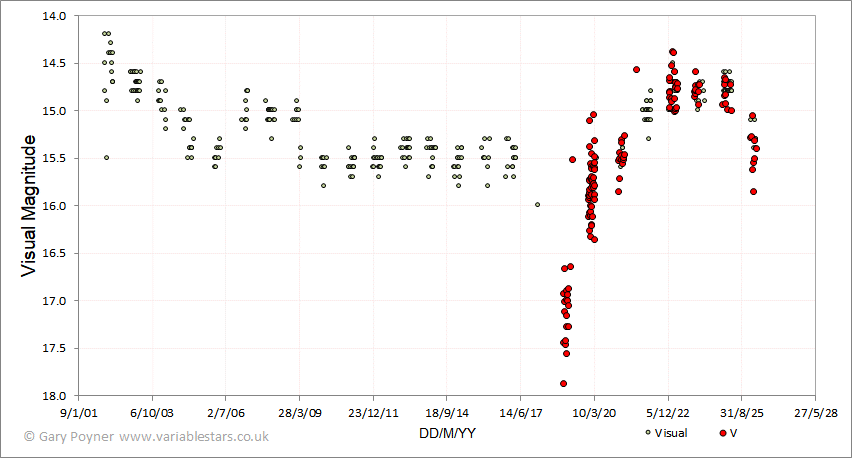Image resolution: width=852 pixels, height=458 pixels.
Task: Click the red V legend marker
Action: (x=723, y=433)
